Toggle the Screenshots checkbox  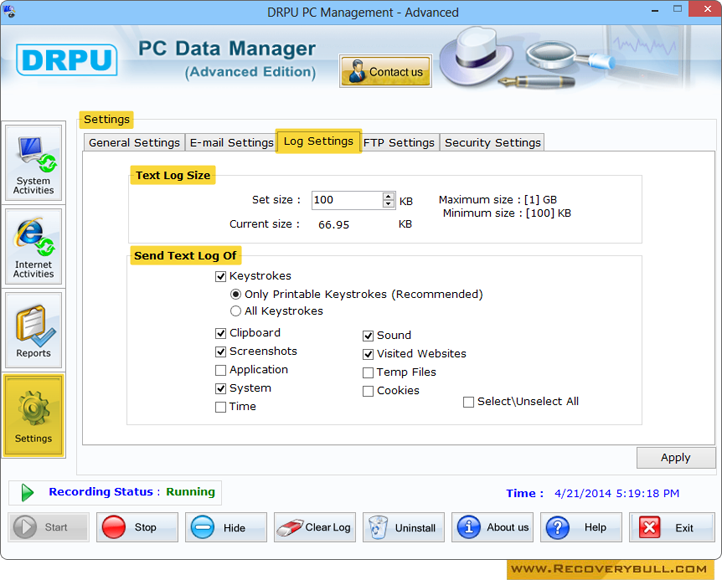(221, 352)
